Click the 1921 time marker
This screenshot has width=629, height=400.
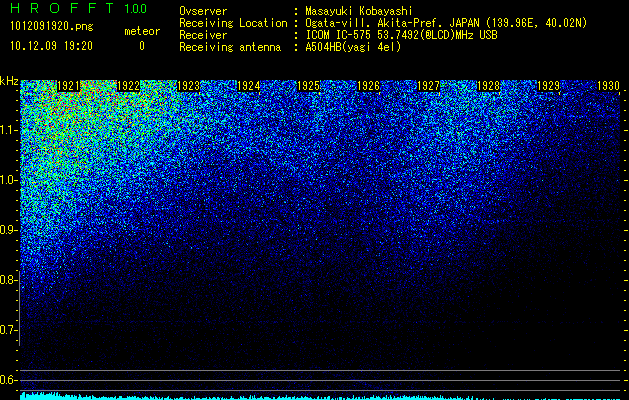coord(68,86)
